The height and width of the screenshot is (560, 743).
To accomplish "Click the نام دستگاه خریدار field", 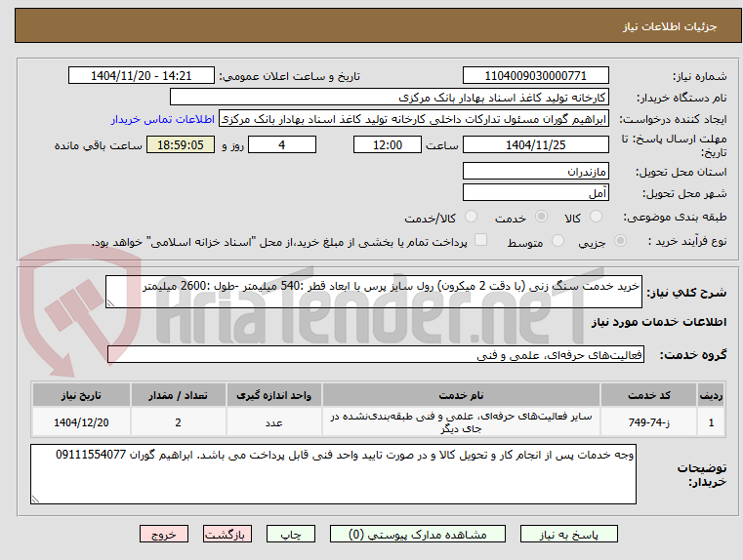I will coord(389,98).
